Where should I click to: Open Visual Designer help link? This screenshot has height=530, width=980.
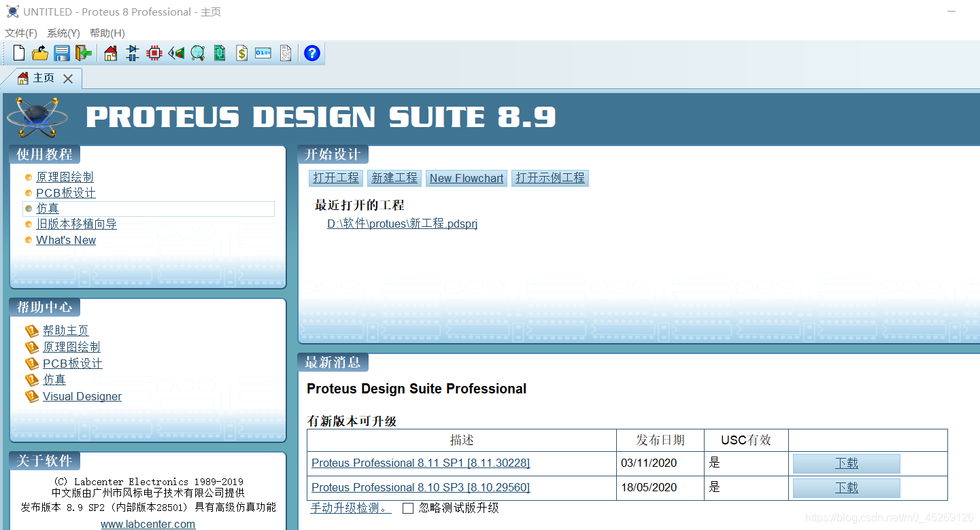[x=82, y=396]
